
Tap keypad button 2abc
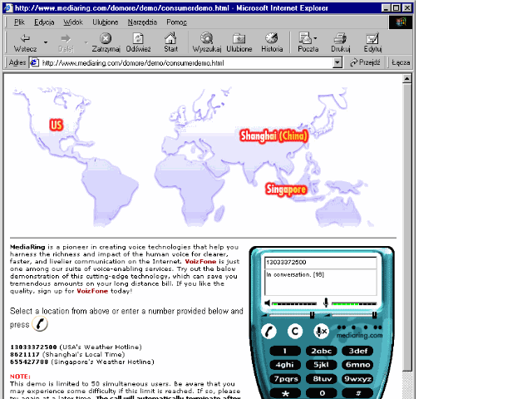(322, 351)
